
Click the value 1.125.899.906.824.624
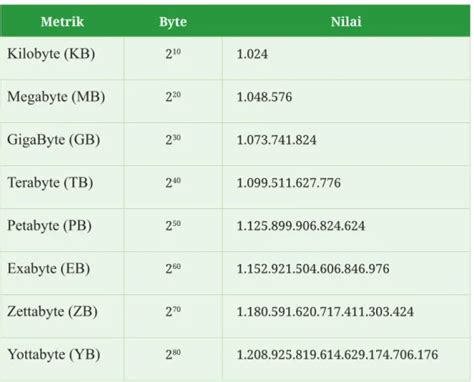[301, 226]
